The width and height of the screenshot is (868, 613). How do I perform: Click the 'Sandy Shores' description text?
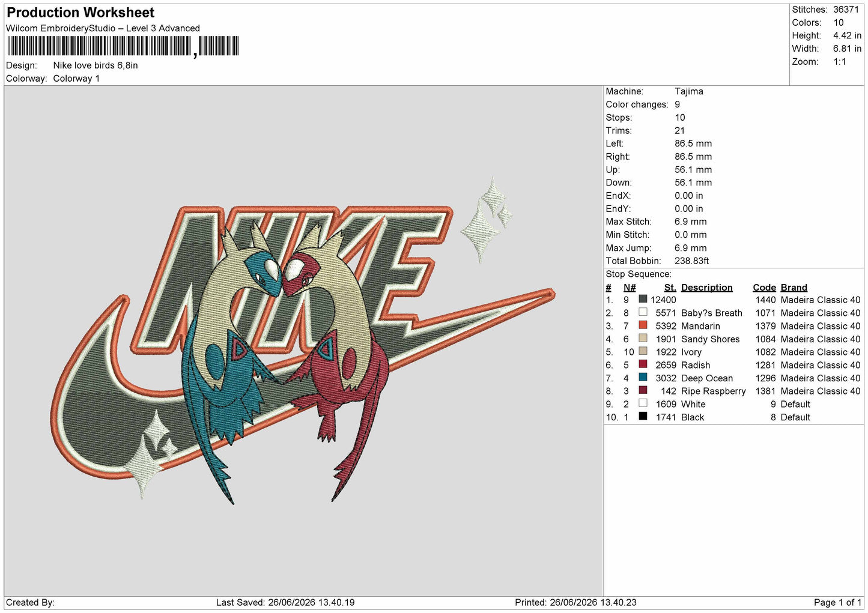coord(710,339)
